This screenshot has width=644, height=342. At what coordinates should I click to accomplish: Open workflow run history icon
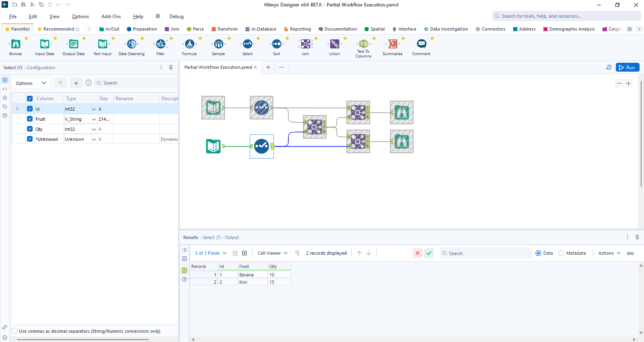click(x=609, y=67)
